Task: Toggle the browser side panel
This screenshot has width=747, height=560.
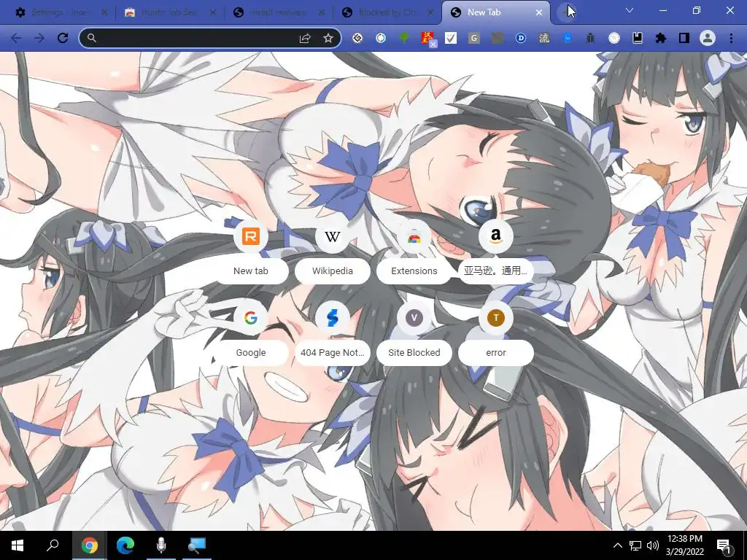Action: point(684,38)
